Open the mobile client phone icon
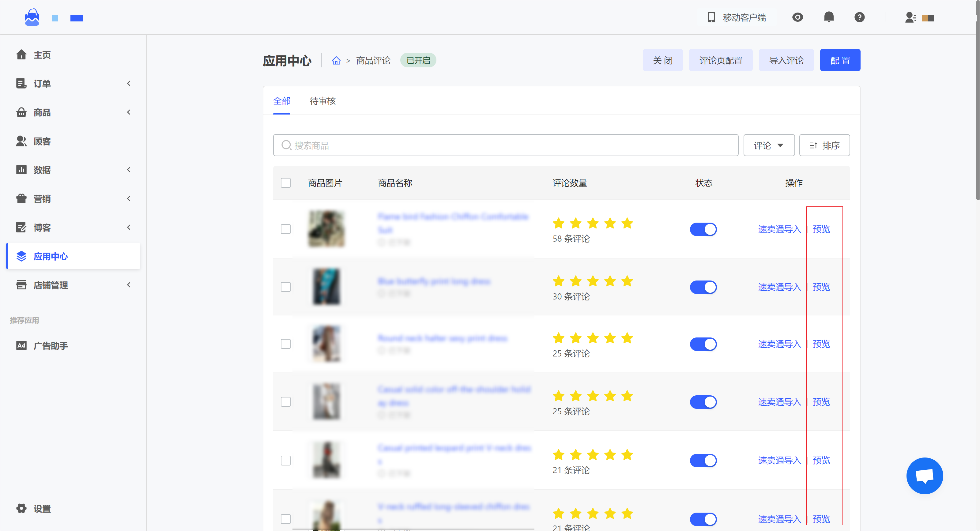980x531 pixels. (711, 17)
